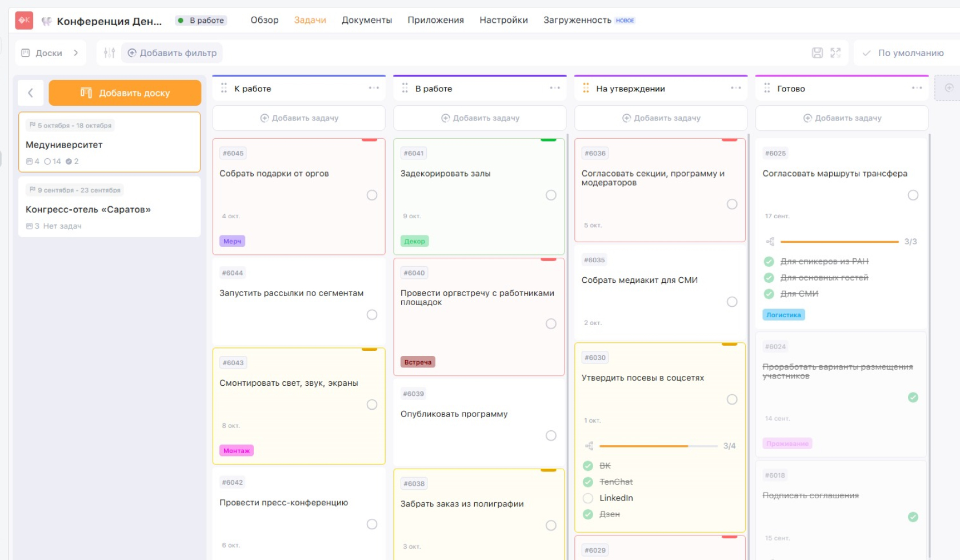Select the Конгресс-отель «Саратов» board card
960x560 pixels.
(109, 206)
